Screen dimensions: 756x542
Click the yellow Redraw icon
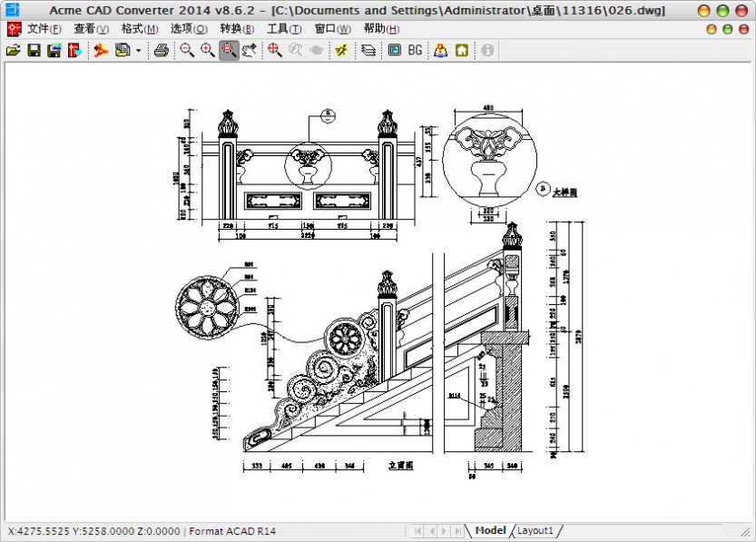pos(342,50)
